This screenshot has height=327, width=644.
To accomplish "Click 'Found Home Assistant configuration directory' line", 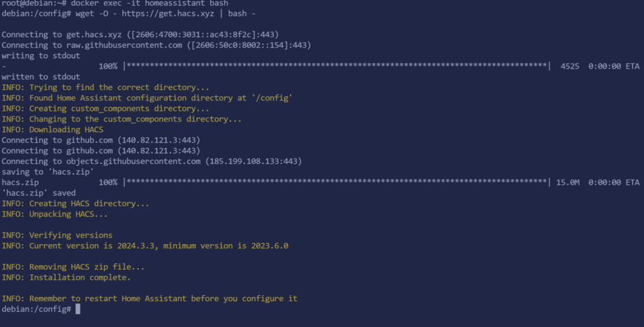I will 147,97.
